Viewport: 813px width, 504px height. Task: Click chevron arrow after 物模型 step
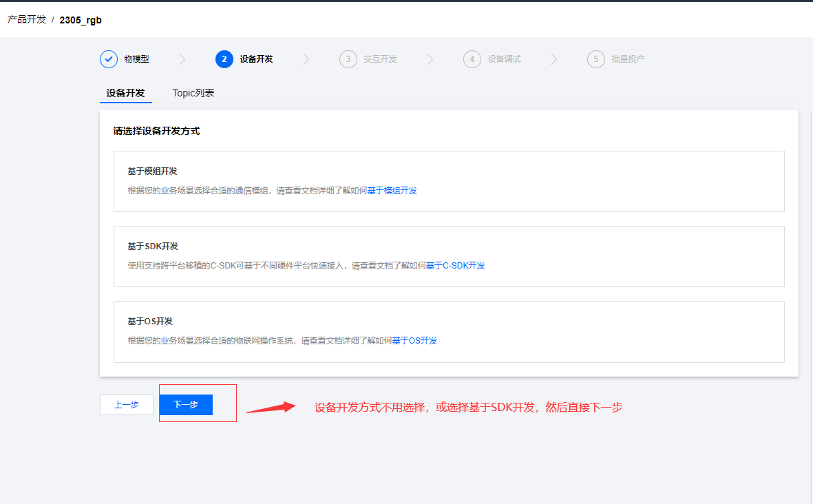coord(182,59)
